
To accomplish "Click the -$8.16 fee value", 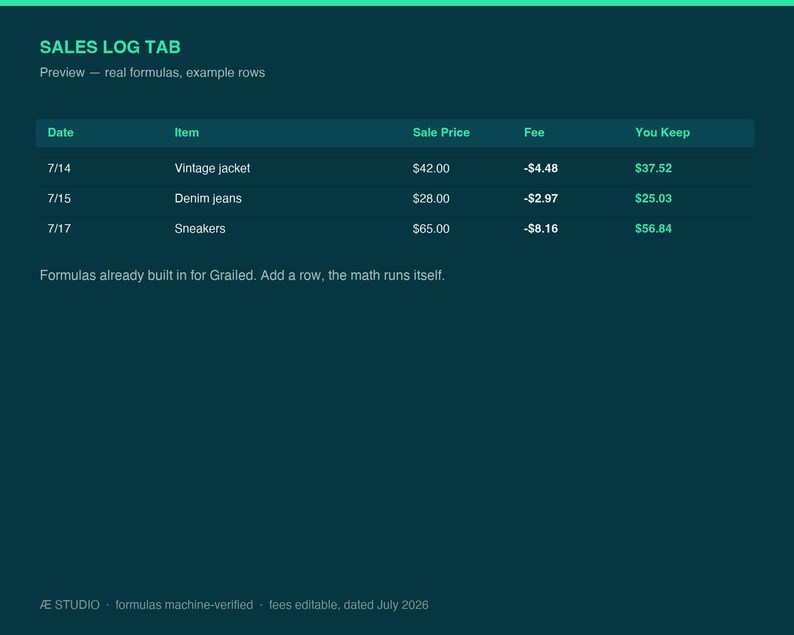I will pos(541,229).
